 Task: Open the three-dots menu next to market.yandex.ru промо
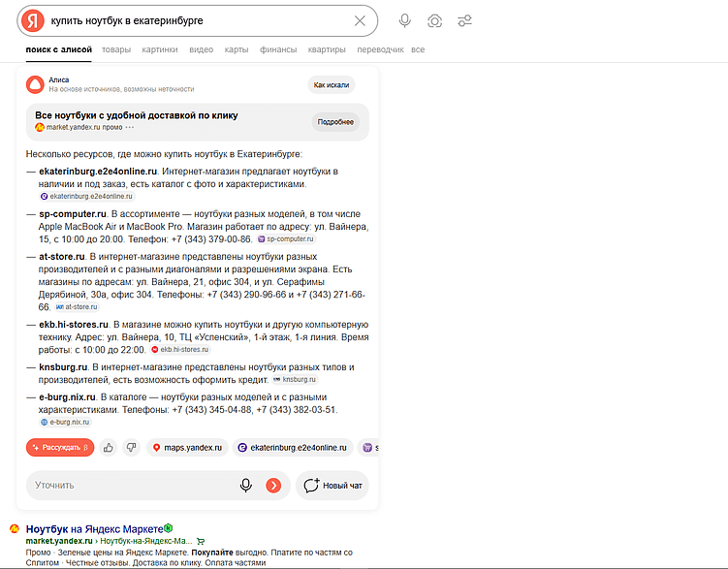click(x=130, y=127)
